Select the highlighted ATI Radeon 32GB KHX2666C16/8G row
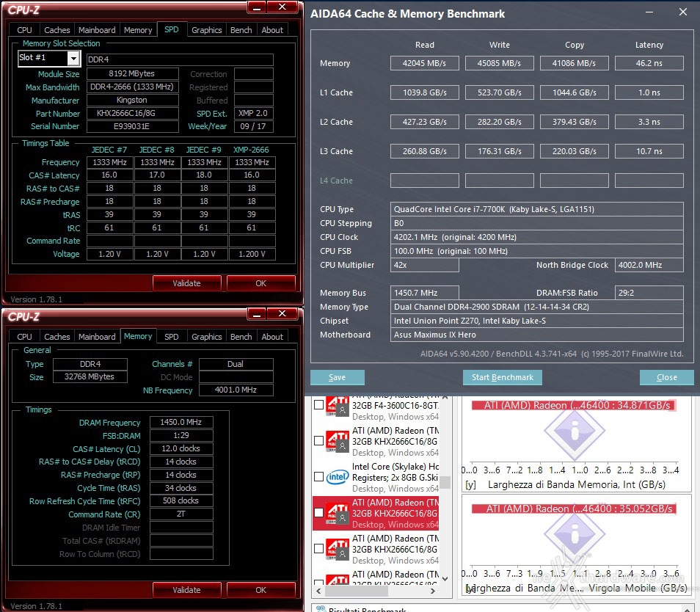The image size is (700, 612). (x=376, y=514)
